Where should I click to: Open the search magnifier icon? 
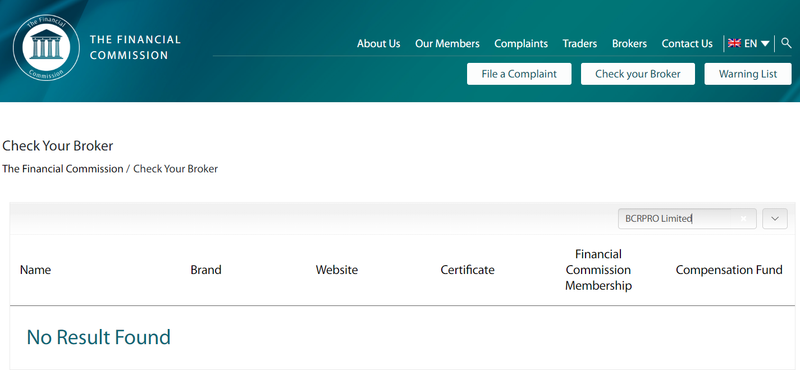coord(786,43)
